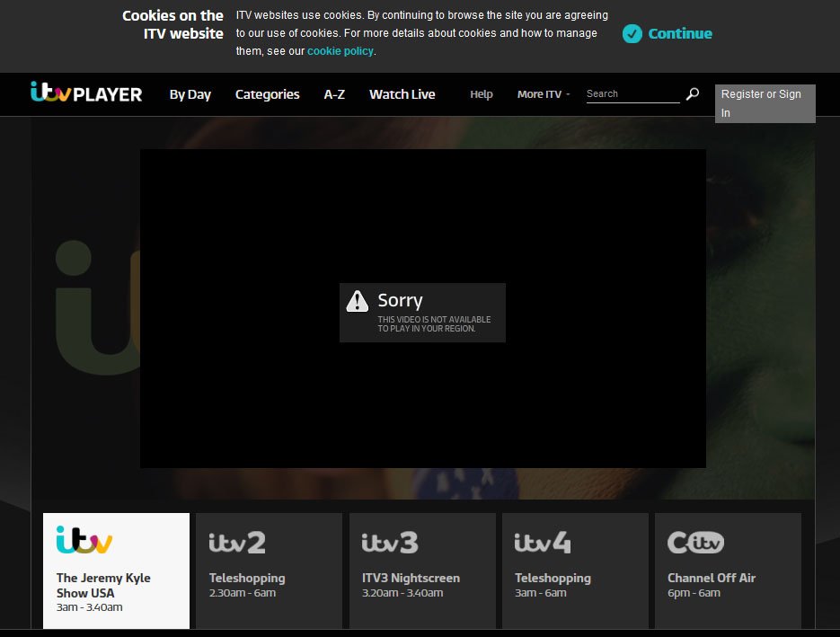Viewport: 840px width, 637px height.
Task: Click the warning triangle icon
Action: (x=358, y=301)
